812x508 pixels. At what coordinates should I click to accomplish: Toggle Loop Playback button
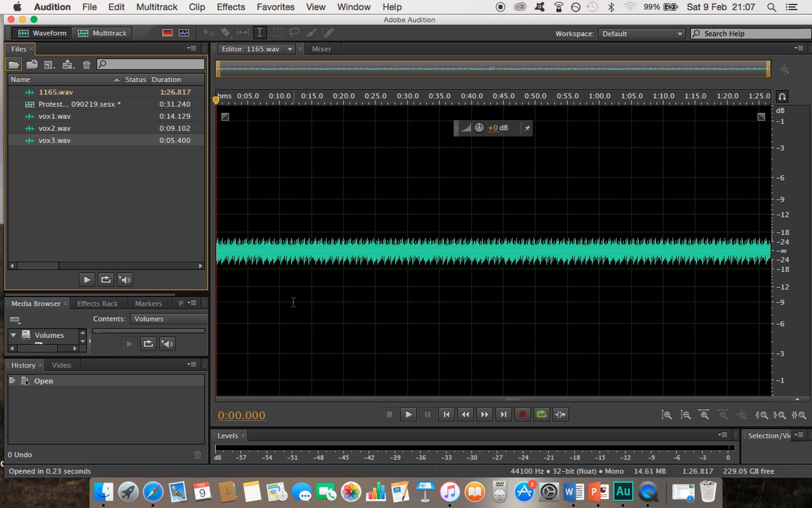click(541, 415)
